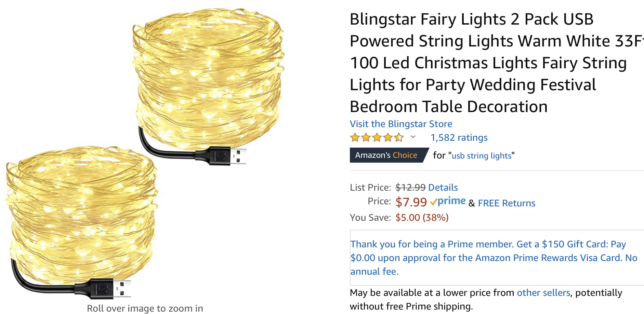
Task: Click the FREE Returns link
Action: pyautogui.click(x=507, y=203)
